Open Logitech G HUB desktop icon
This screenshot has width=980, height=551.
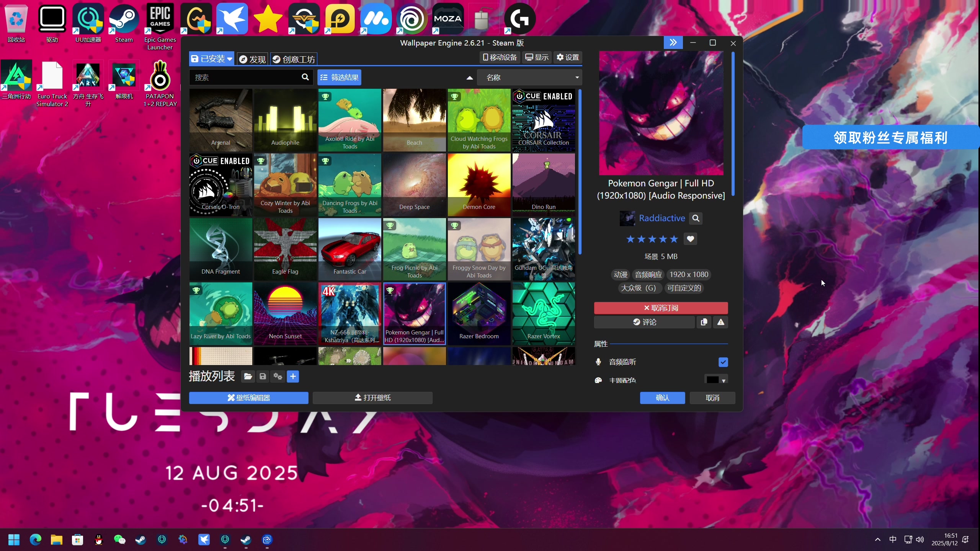pyautogui.click(x=519, y=18)
